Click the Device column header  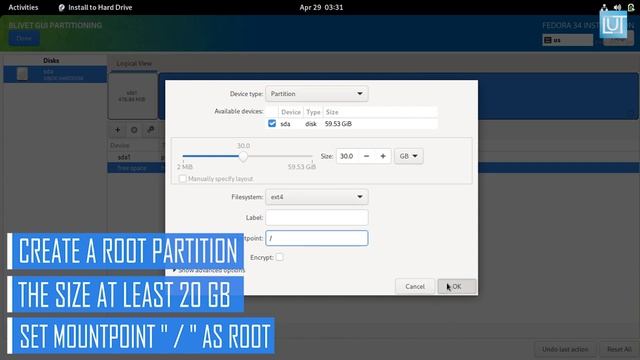[x=291, y=112]
